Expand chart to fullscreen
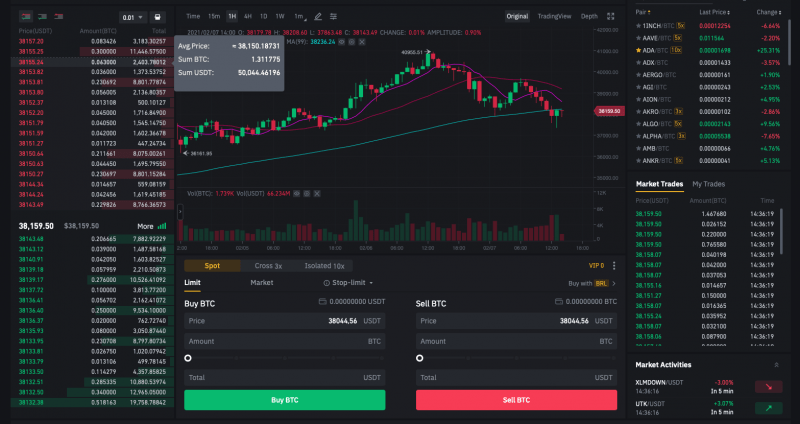 (610, 16)
